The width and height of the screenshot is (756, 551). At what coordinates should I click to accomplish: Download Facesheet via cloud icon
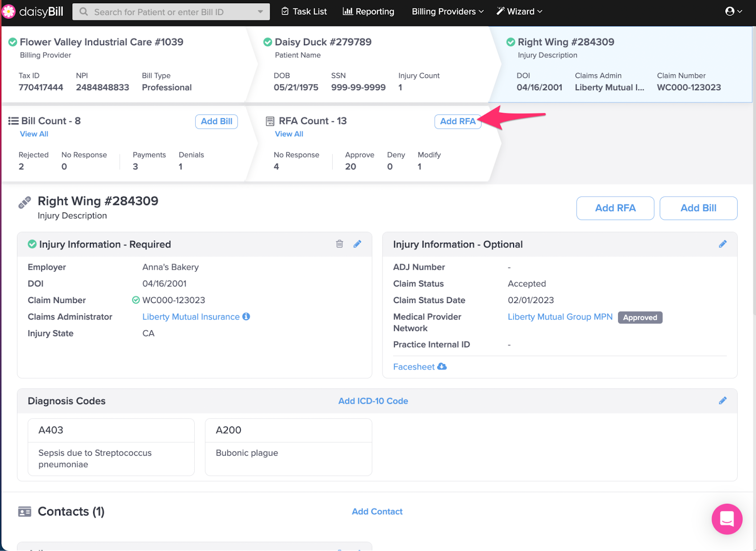[442, 367]
